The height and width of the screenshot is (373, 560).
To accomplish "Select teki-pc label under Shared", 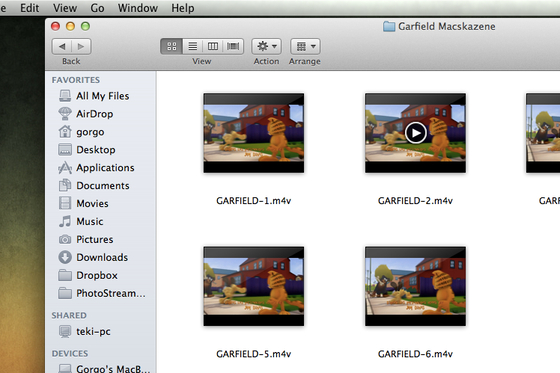I will 93,332.
